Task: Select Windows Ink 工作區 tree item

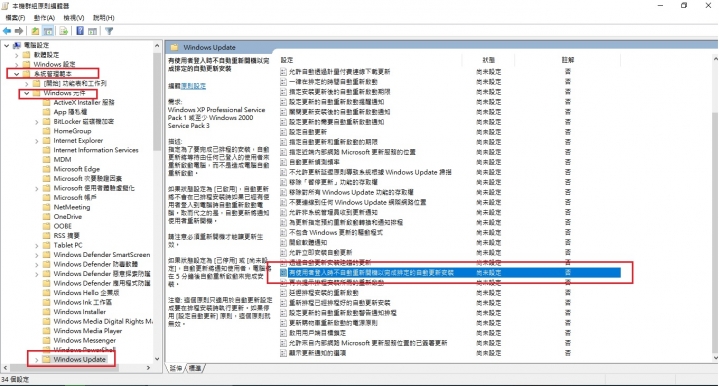Action: [83, 303]
